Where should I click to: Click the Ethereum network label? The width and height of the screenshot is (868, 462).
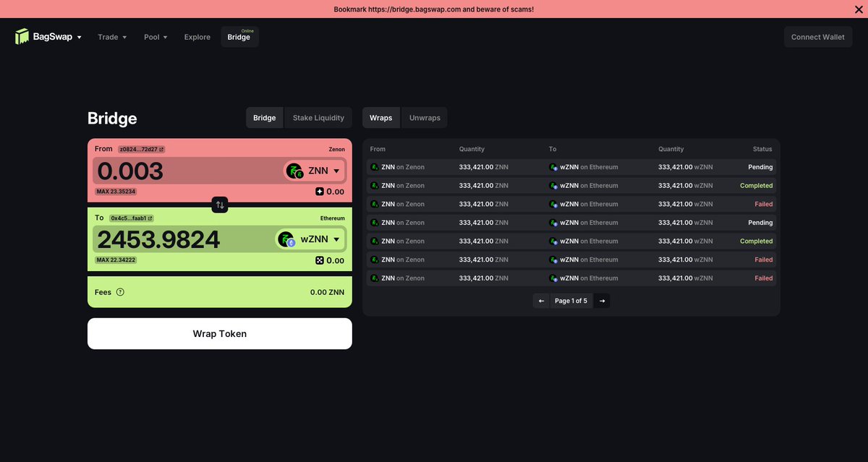tap(333, 218)
